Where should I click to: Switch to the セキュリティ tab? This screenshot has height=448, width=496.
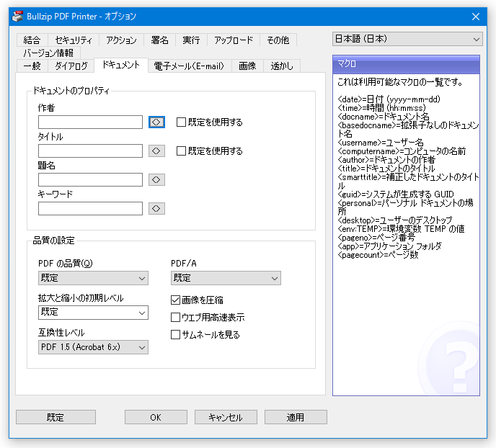[74, 40]
